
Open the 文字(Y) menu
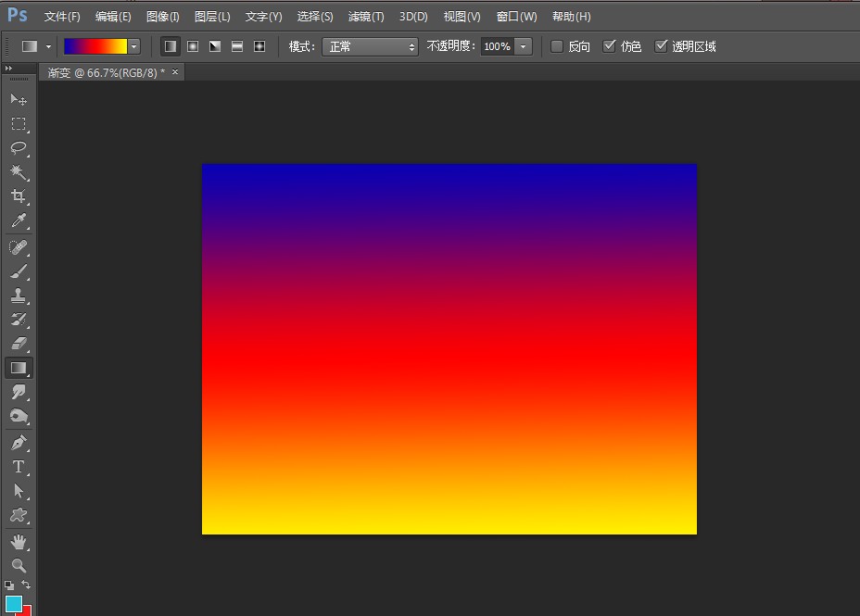coord(263,17)
